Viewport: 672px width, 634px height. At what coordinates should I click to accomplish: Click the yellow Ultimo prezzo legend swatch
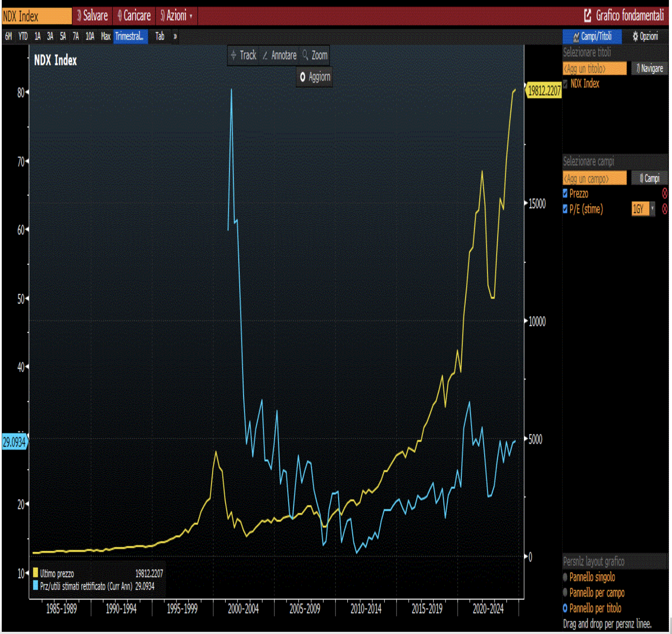click(x=35, y=572)
